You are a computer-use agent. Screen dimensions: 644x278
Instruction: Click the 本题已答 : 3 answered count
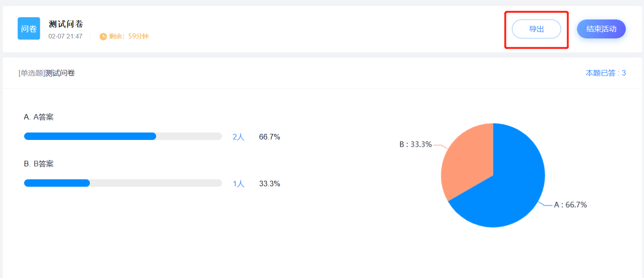pos(606,73)
